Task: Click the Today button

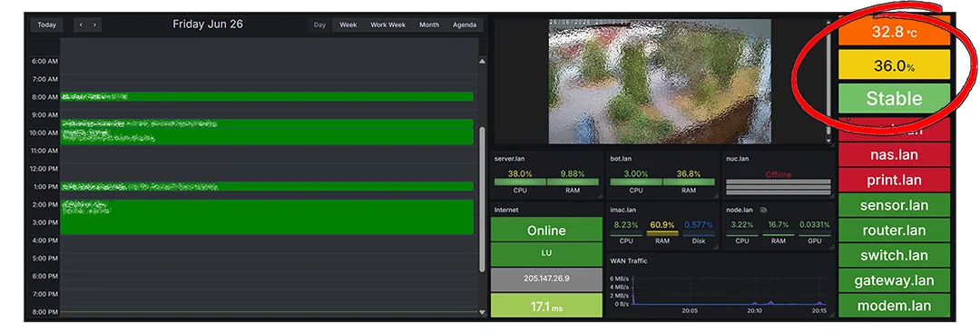Action: (x=46, y=25)
